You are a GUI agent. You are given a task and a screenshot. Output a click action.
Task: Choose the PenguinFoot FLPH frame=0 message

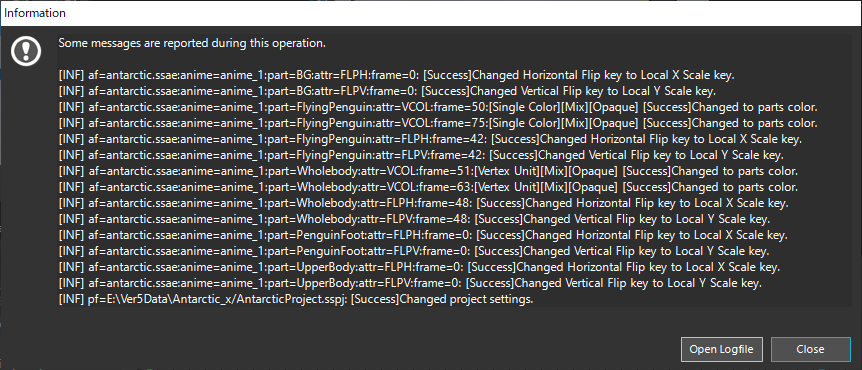(x=423, y=235)
